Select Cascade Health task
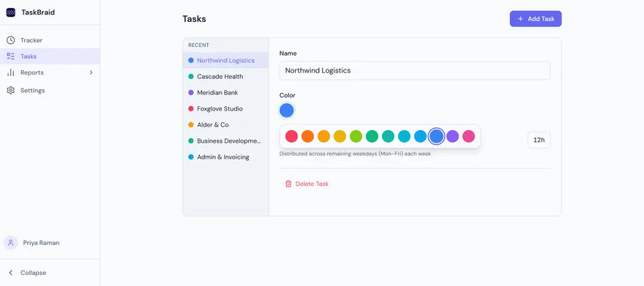Screen dimensions: 644x286 225,76
